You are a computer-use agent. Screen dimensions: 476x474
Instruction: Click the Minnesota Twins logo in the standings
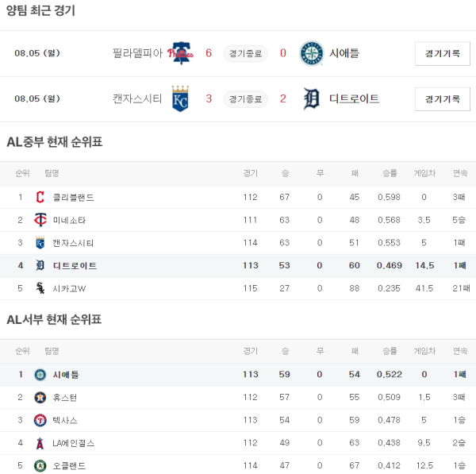pyautogui.click(x=40, y=220)
